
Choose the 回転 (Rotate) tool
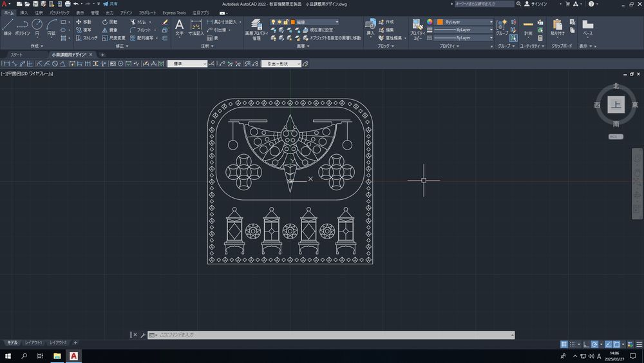point(109,22)
